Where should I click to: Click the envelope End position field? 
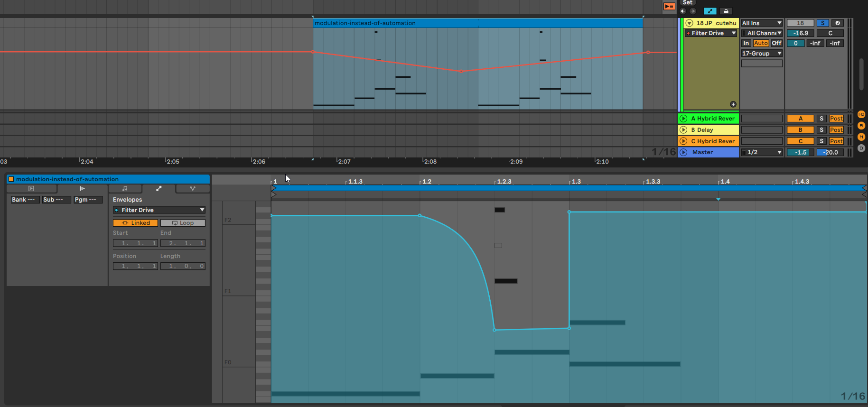coord(183,243)
